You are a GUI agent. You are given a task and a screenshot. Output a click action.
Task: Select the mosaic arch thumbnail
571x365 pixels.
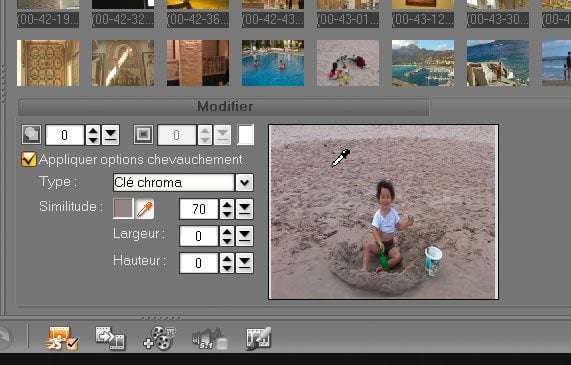(123, 63)
